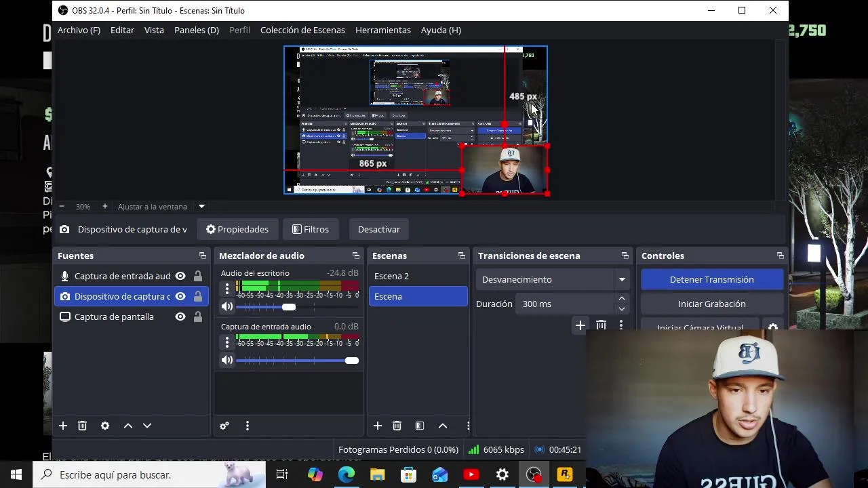Open Herramientas menu
This screenshot has width=868, height=488.
click(383, 30)
